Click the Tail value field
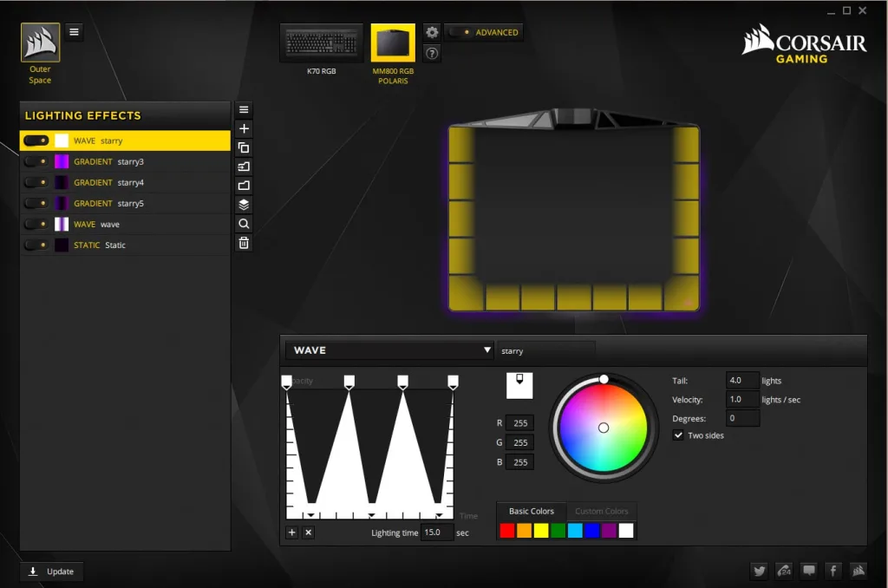Image resolution: width=888 pixels, height=588 pixels. click(742, 380)
